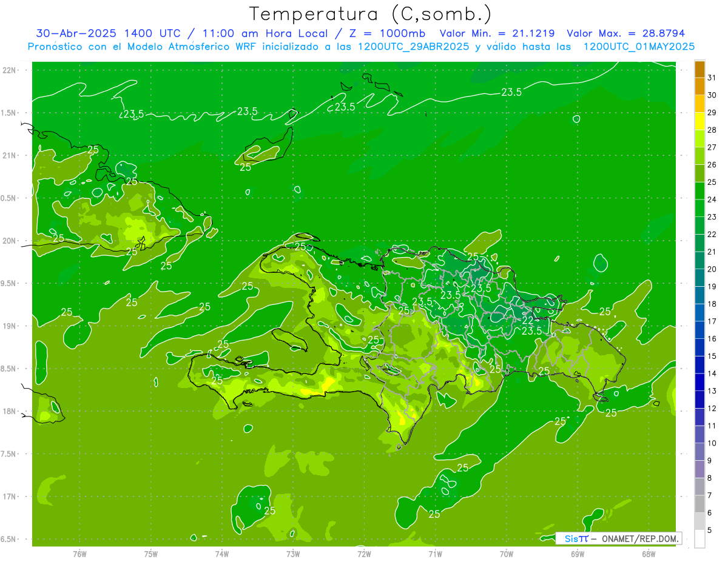Click the 76W longitude label
Screen dimensions: 728x562
(79, 554)
